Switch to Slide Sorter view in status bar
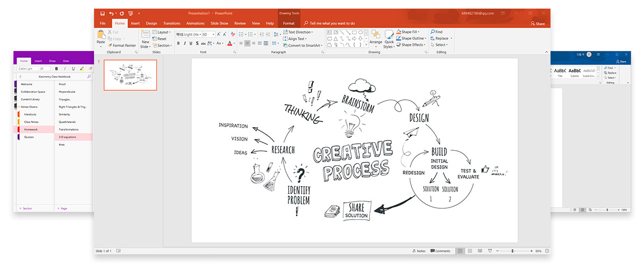Screen dimensions: 644x272 pyautogui.click(x=469, y=251)
